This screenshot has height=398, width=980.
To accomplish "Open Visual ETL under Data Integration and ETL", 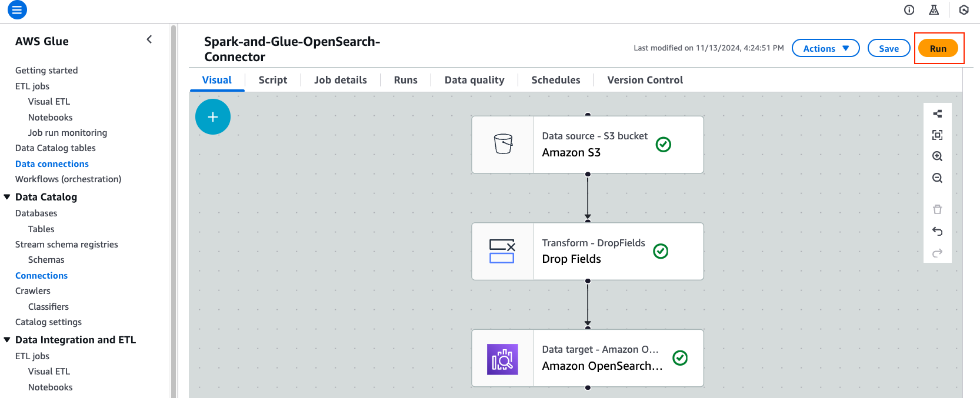I will 49,372.
